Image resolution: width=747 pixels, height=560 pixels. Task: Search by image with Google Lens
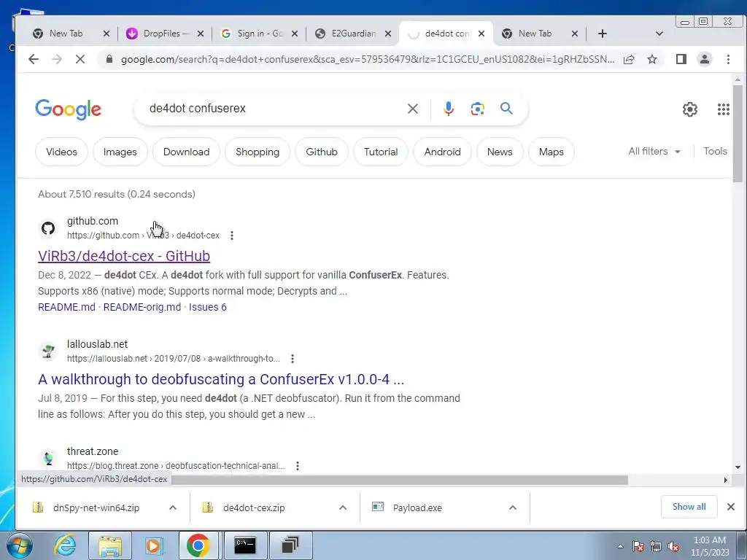pyautogui.click(x=477, y=109)
